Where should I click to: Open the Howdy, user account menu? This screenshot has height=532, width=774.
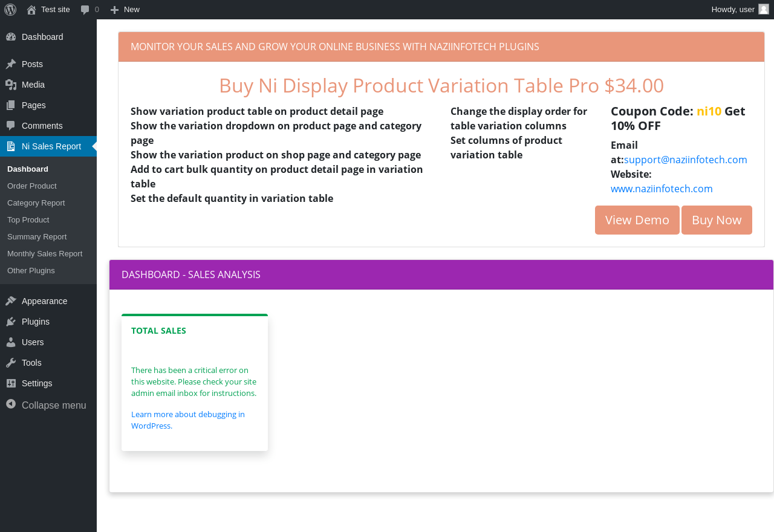[x=740, y=10]
